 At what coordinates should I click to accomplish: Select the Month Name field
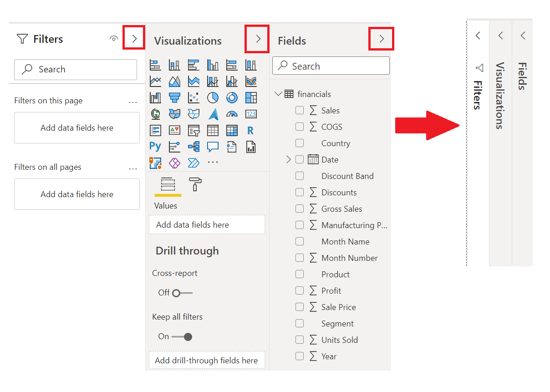pos(346,241)
